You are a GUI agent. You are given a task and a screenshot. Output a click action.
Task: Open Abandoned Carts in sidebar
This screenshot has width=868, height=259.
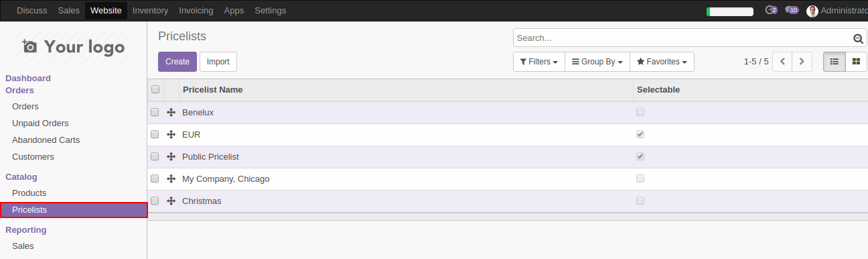coord(46,140)
